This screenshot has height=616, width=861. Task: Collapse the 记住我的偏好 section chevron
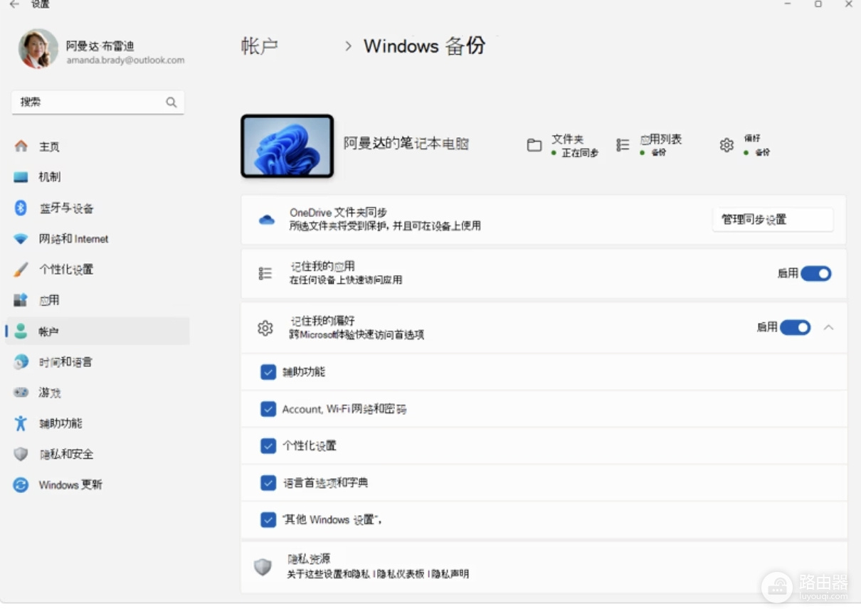tap(828, 327)
